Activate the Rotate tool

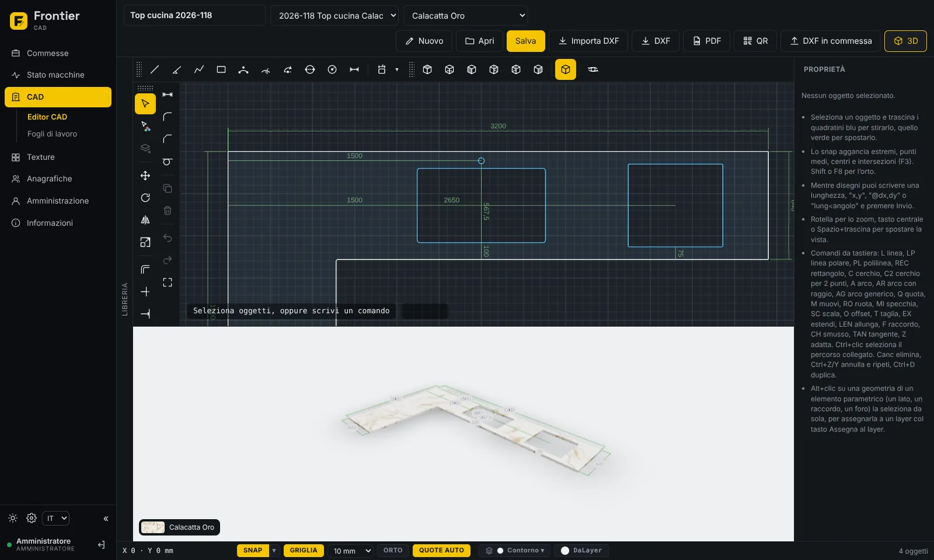(145, 198)
